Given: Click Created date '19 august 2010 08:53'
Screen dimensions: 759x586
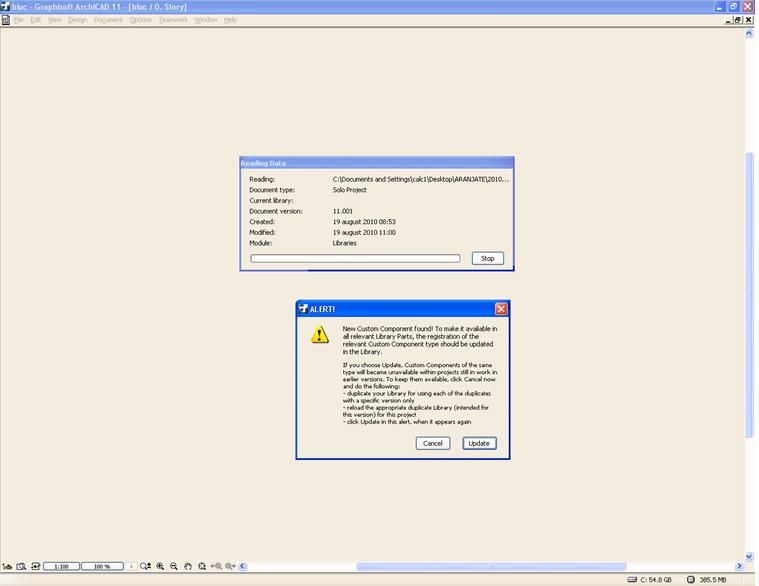Looking at the screenshot, I should pyautogui.click(x=364, y=222).
